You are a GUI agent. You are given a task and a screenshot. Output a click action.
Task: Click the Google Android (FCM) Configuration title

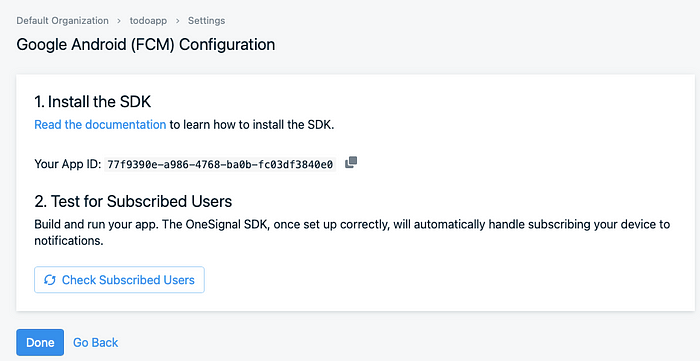coord(146,45)
